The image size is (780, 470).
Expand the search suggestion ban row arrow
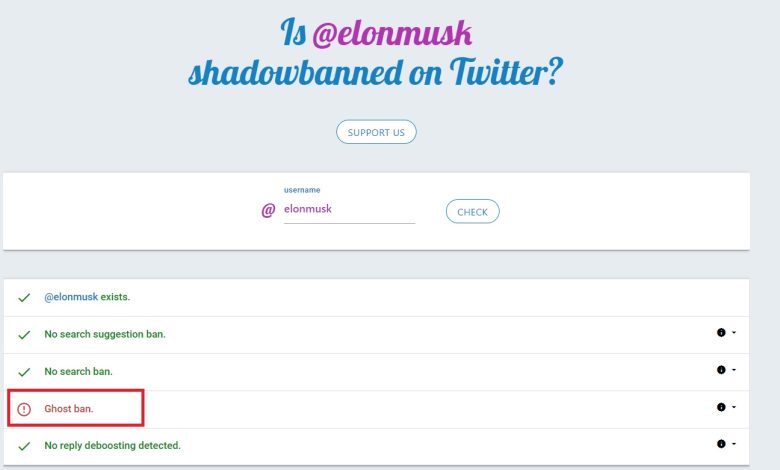coord(735,334)
